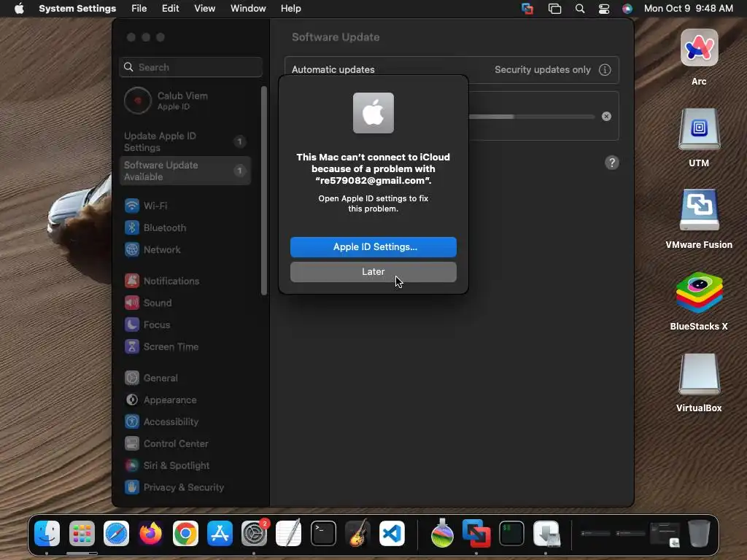Select Control Center icon in sidebar
The height and width of the screenshot is (560, 747).
point(132,444)
